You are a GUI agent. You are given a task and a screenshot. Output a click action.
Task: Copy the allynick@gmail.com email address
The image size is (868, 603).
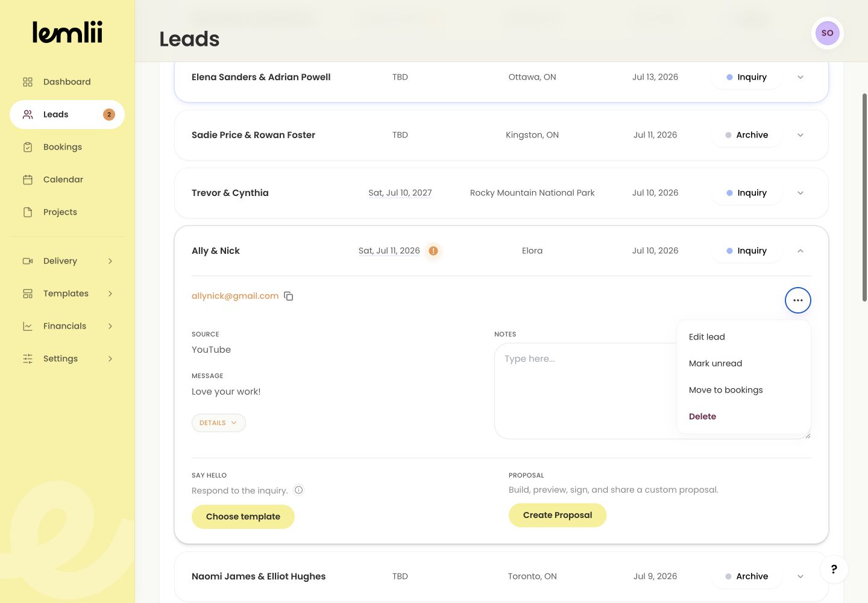pos(289,296)
